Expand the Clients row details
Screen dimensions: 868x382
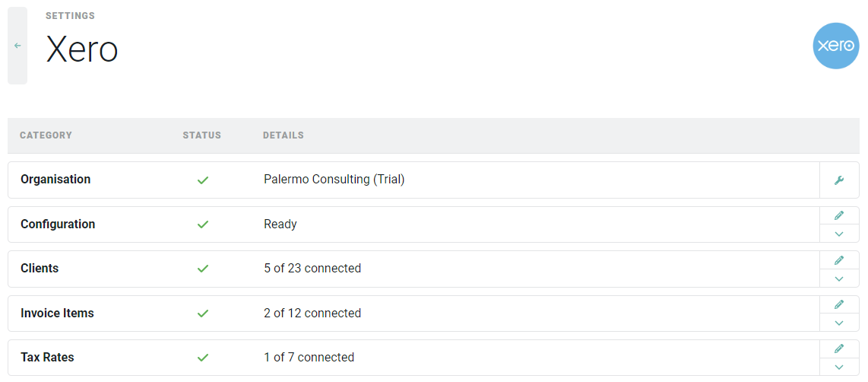coord(839,279)
